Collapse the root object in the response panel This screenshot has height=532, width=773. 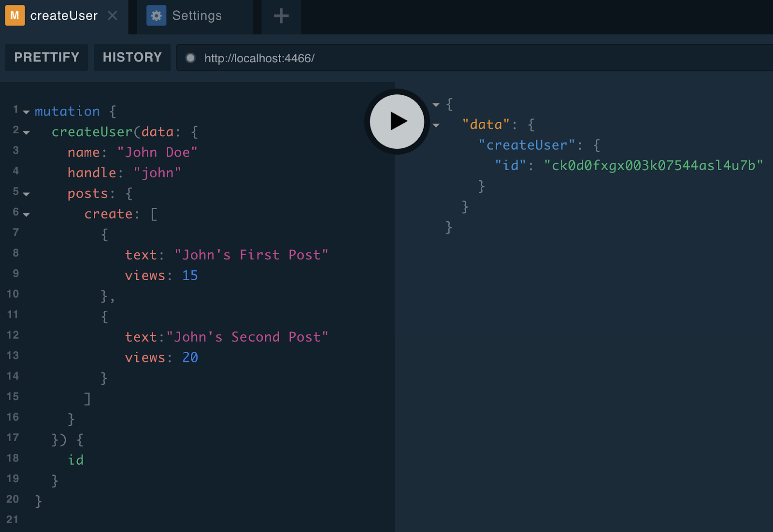click(x=436, y=104)
